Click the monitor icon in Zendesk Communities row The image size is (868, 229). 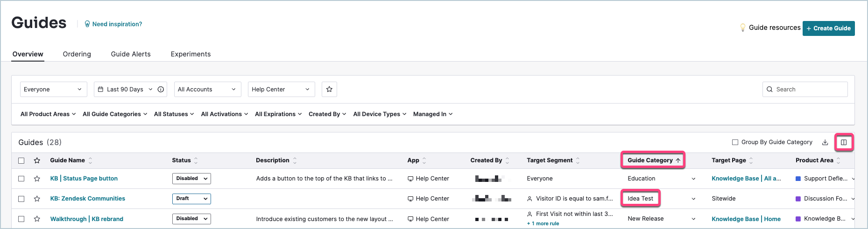[x=410, y=199]
